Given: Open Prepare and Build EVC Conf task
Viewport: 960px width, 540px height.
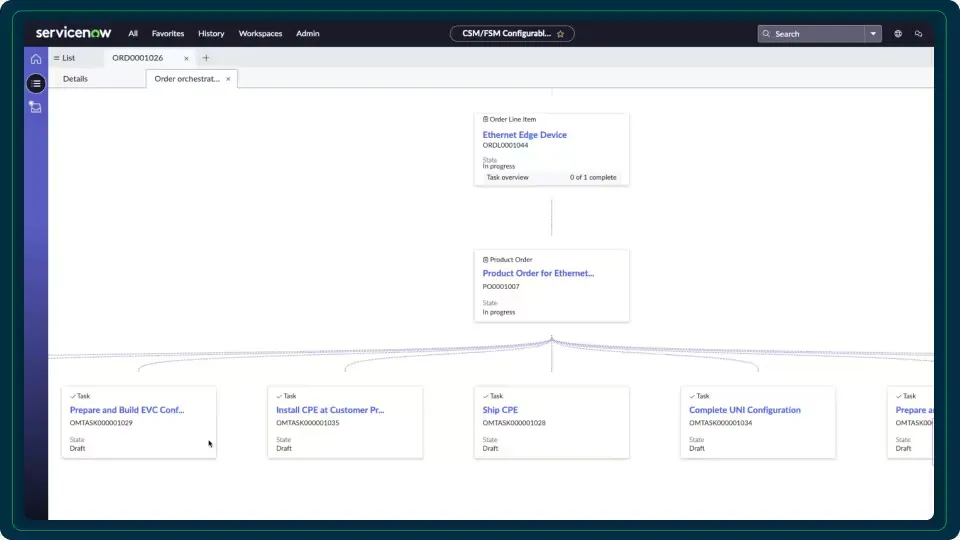Looking at the screenshot, I should pos(127,410).
